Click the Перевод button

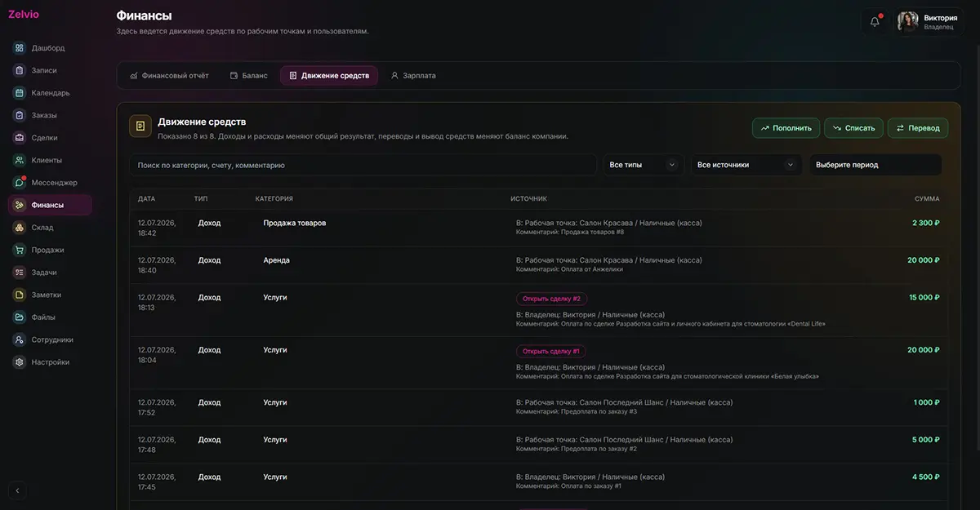point(918,128)
